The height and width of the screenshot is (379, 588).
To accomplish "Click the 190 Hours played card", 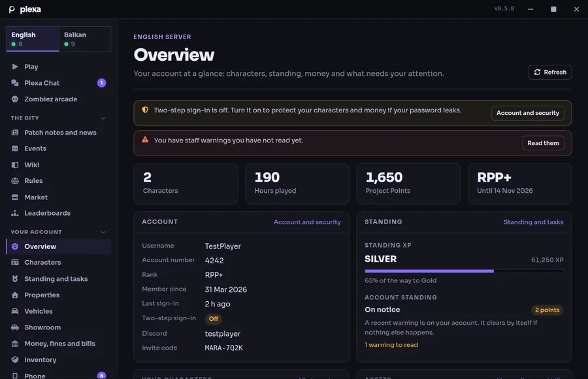I will (x=297, y=184).
